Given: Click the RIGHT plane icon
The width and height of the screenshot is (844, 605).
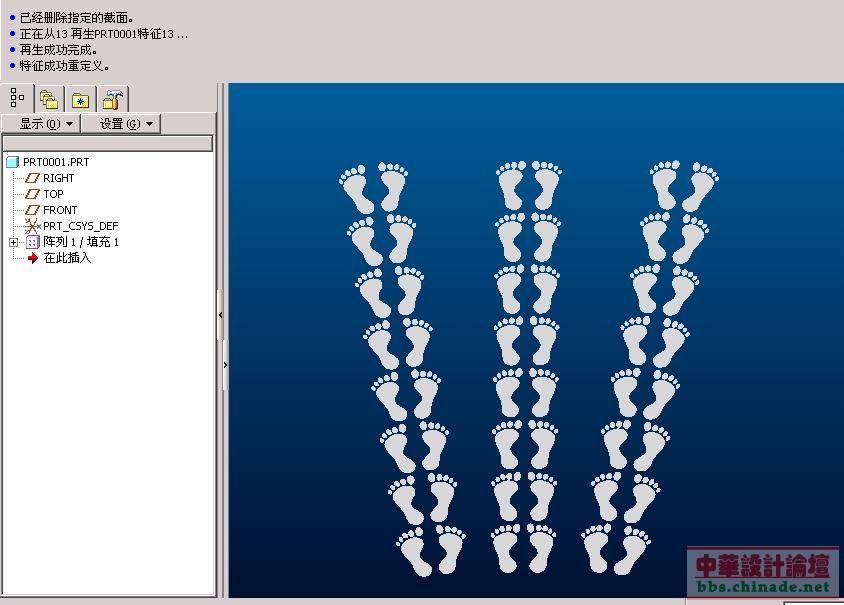Looking at the screenshot, I should pos(33,178).
